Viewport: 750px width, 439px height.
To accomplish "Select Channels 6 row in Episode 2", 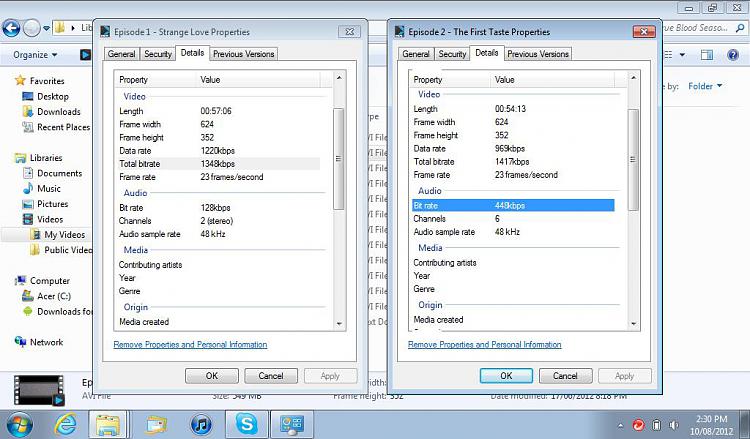I will (x=513, y=219).
